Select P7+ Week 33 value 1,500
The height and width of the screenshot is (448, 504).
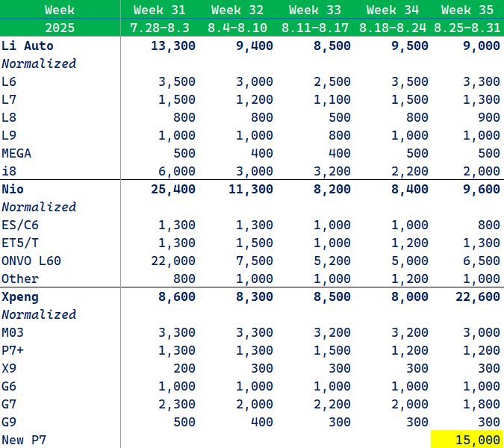click(332, 351)
